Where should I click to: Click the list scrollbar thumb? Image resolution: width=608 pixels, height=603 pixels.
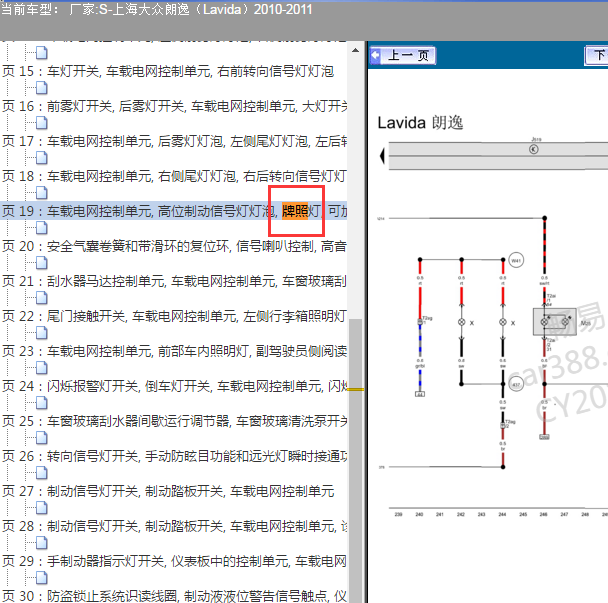point(355,461)
